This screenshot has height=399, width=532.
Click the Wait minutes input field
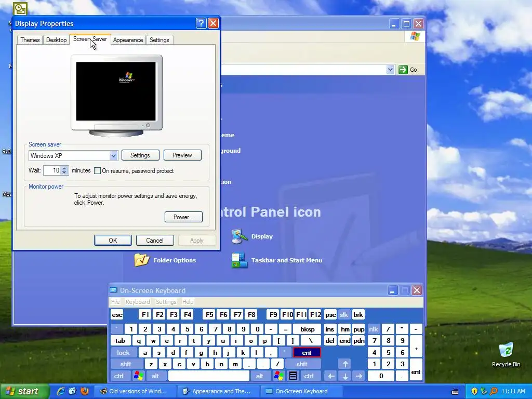coord(52,170)
